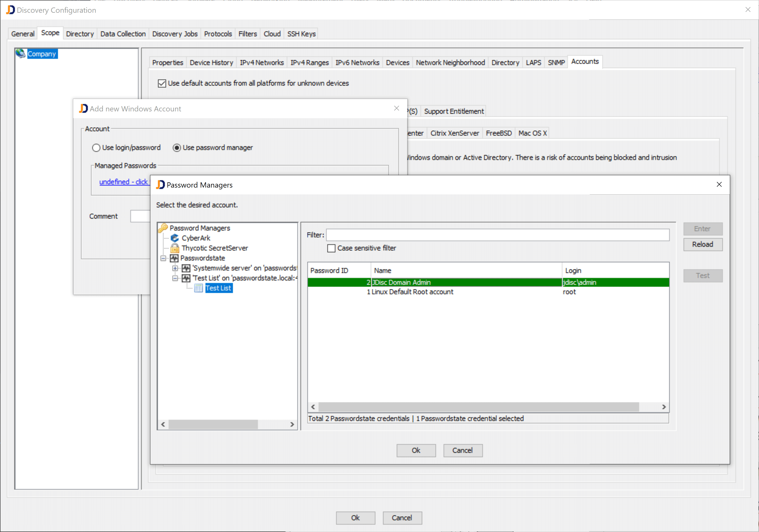This screenshot has width=759, height=532.
Task: Enable the Case sensitive filter checkbox
Action: coord(331,248)
